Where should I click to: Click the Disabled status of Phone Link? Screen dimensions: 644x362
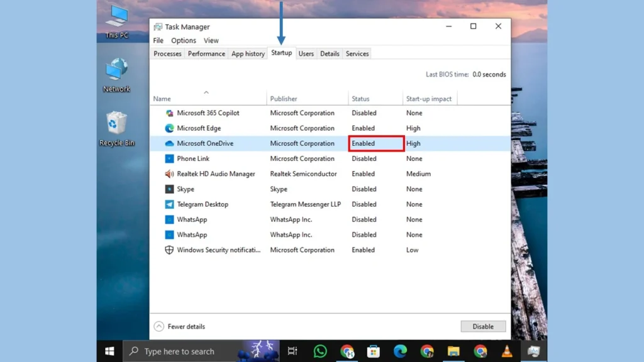pyautogui.click(x=364, y=158)
